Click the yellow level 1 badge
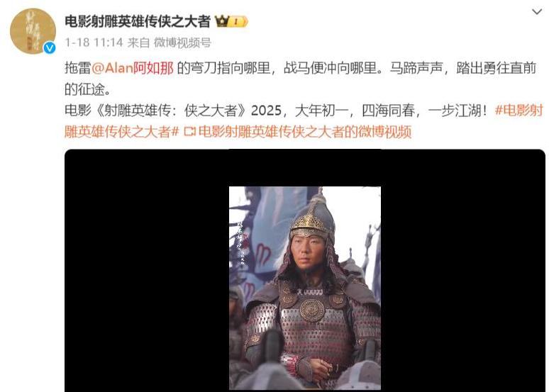 [238, 22]
